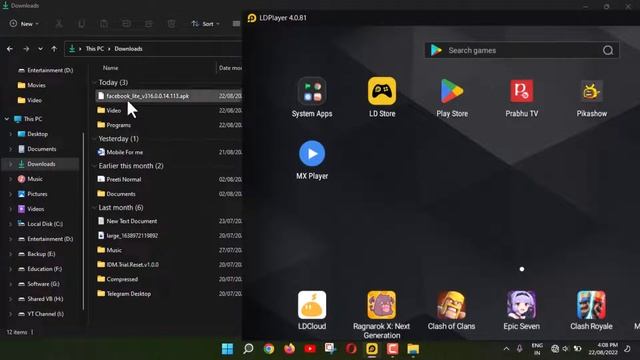The image size is (640, 360).
Task: Open Chrome from the taskbar
Action: (x=269, y=349)
